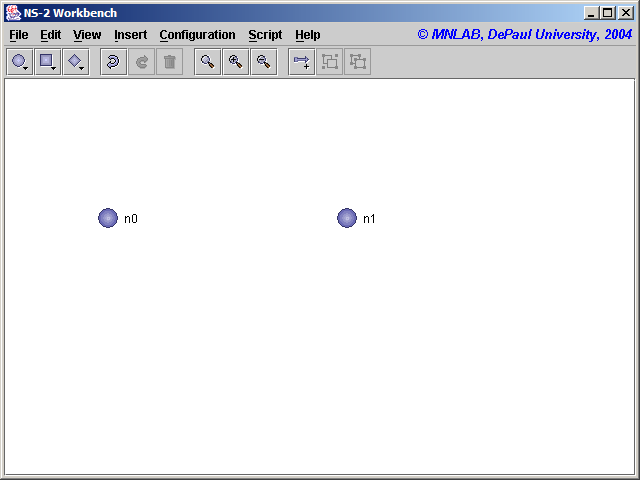Open the Script menu
The height and width of the screenshot is (480, 640).
[x=265, y=35]
